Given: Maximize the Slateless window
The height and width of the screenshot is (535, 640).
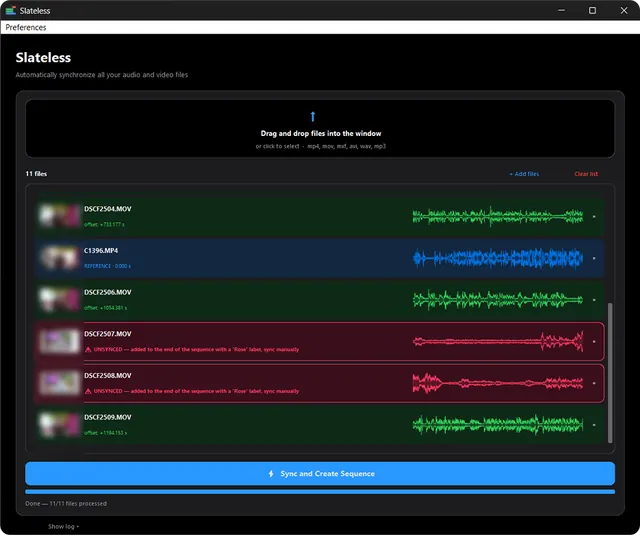Looking at the screenshot, I should click(x=592, y=10).
